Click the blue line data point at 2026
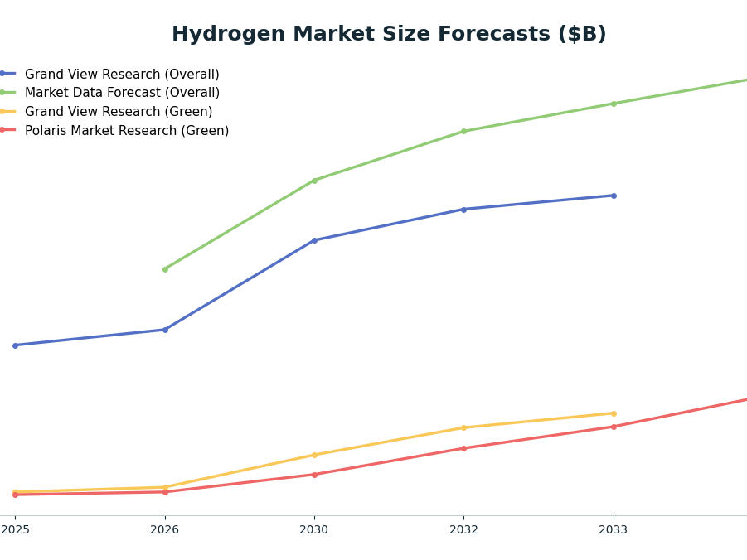Image resolution: width=747 pixels, height=560 pixels. tap(165, 330)
